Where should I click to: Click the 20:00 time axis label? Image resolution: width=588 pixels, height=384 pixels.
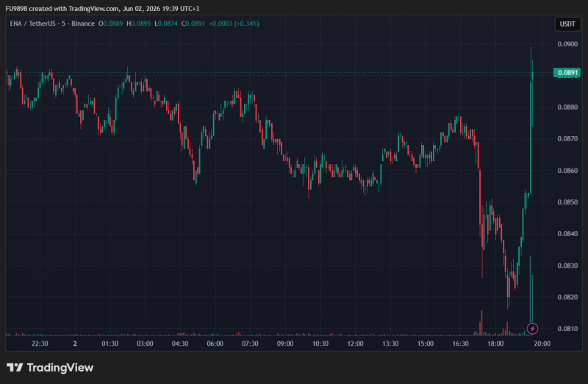point(542,344)
